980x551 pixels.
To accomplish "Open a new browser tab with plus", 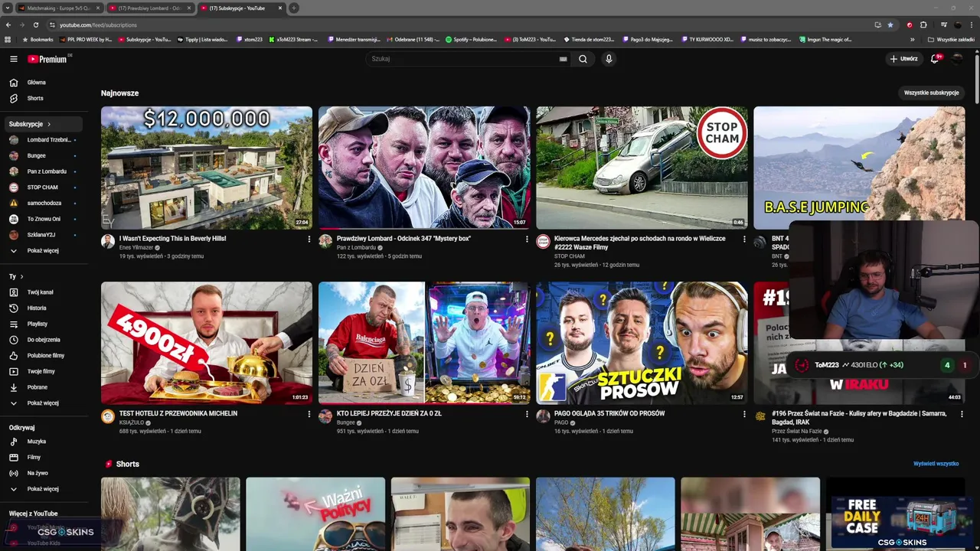I will pyautogui.click(x=294, y=8).
